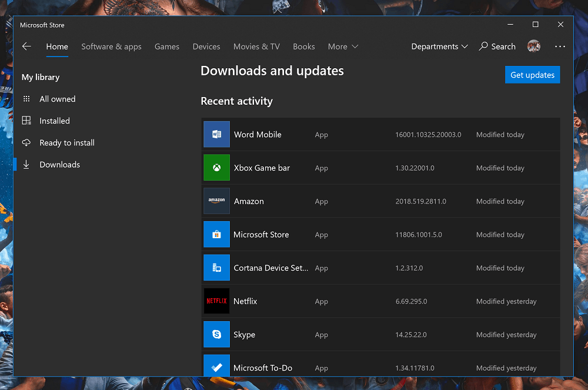588x390 pixels.
Task: Expand the More navigation dropdown
Action: [x=343, y=46]
